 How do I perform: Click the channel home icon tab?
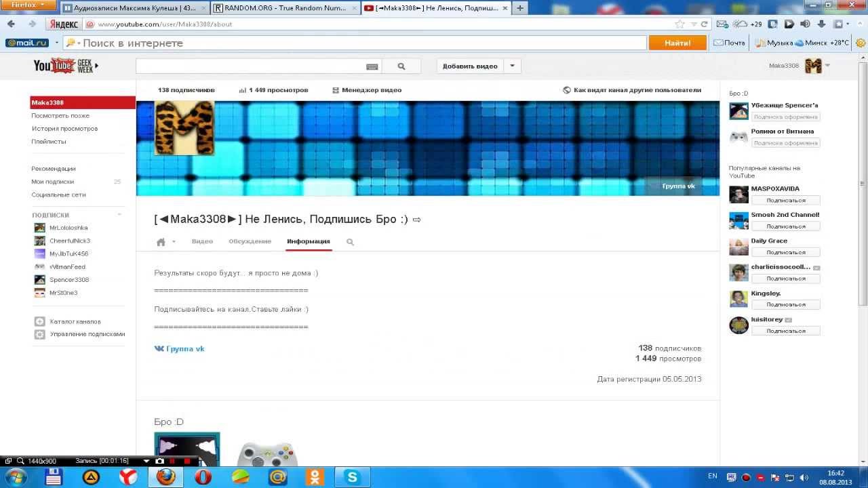[161, 242]
